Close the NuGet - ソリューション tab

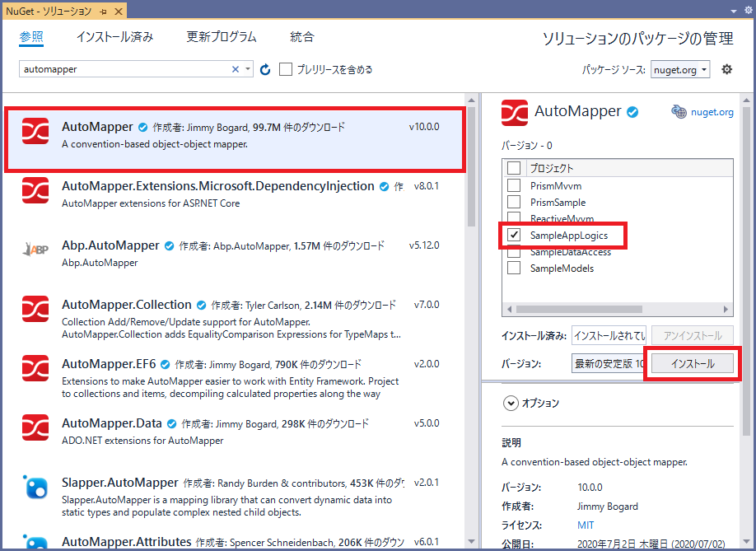118,12
